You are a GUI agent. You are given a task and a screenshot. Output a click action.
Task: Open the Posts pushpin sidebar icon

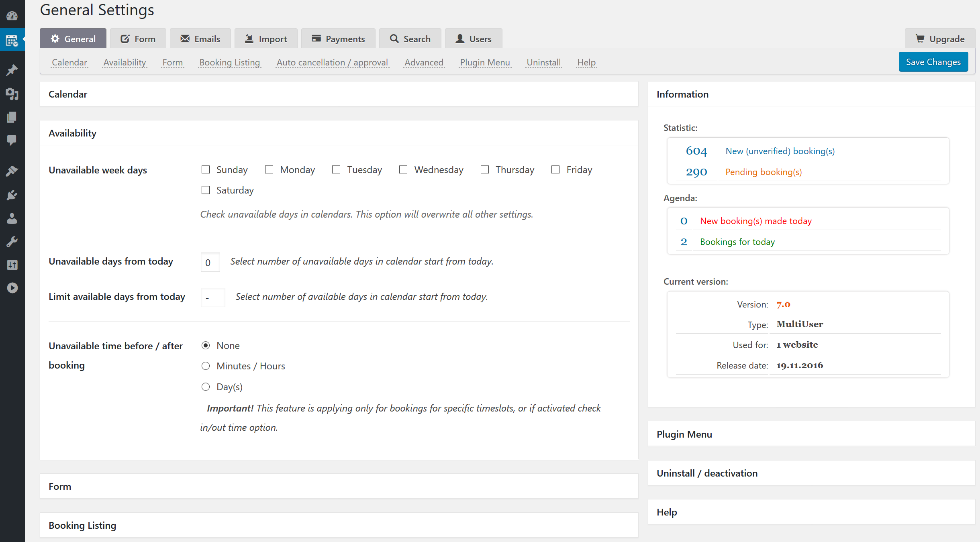point(12,70)
